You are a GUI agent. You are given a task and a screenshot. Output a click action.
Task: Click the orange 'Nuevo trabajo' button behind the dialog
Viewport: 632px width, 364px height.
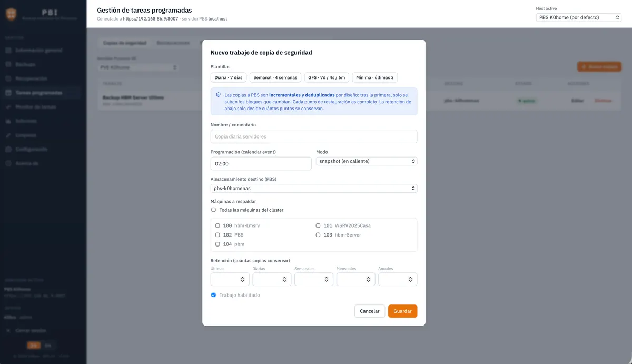(599, 67)
